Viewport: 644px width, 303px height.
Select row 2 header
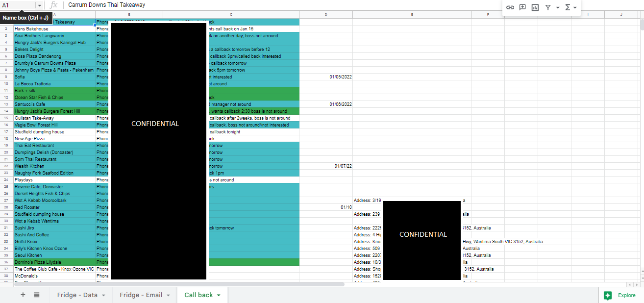6,29
